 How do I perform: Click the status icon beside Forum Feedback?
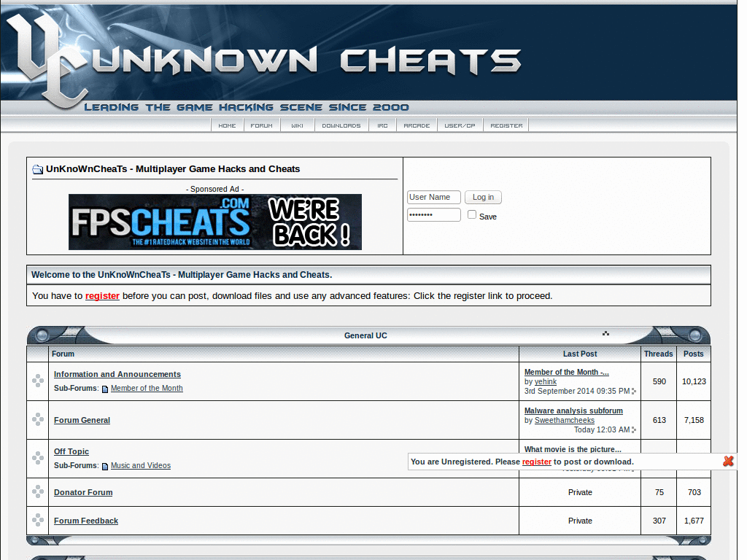[37, 521]
